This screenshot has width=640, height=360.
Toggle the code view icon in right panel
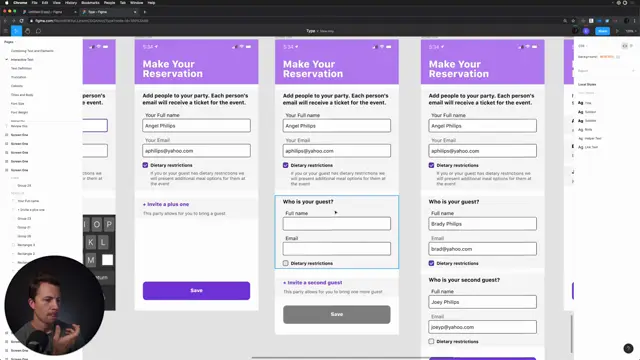[x=624, y=46]
